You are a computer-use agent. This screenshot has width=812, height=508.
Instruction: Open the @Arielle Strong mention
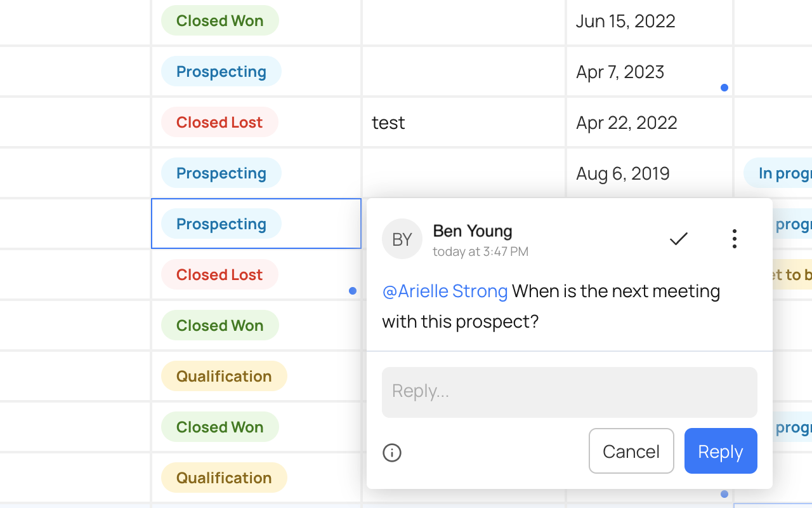pos(445,291)
